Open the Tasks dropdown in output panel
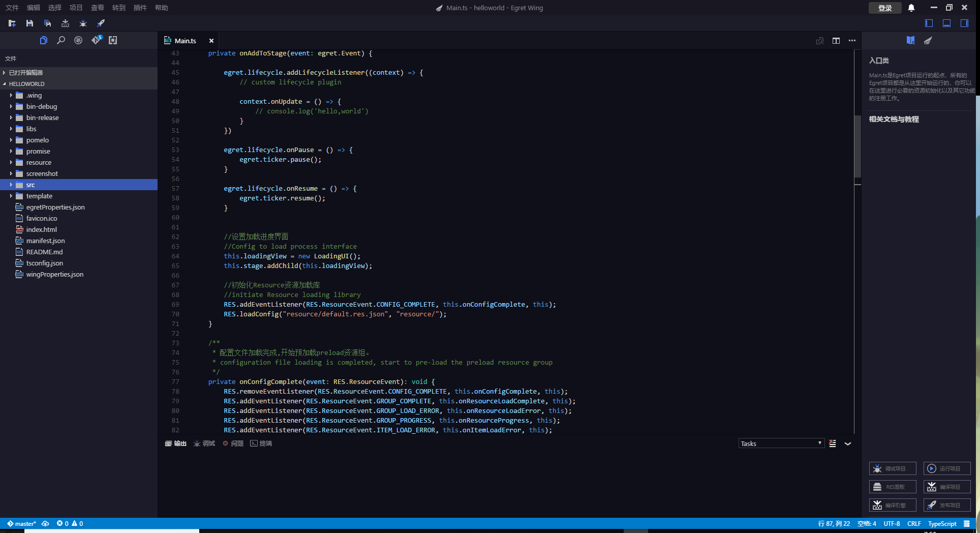 [781, 443]
